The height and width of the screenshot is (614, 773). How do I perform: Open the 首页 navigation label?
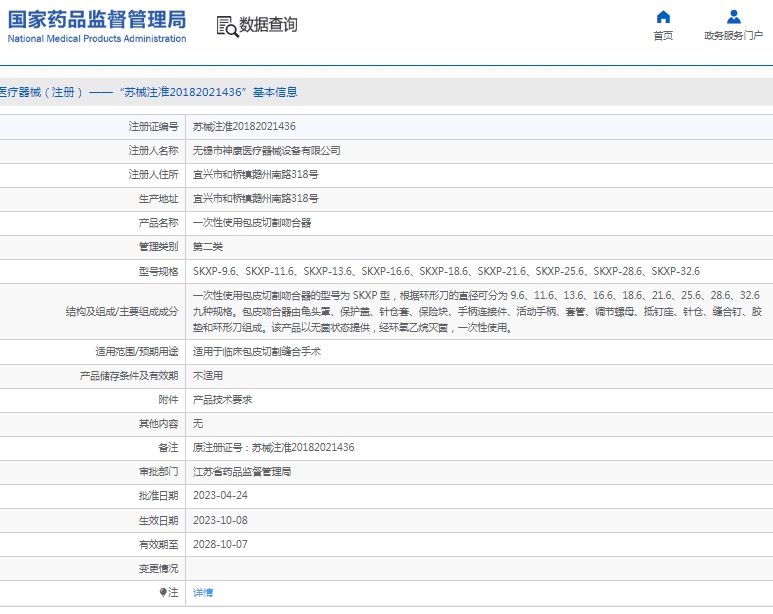point(663,36)
